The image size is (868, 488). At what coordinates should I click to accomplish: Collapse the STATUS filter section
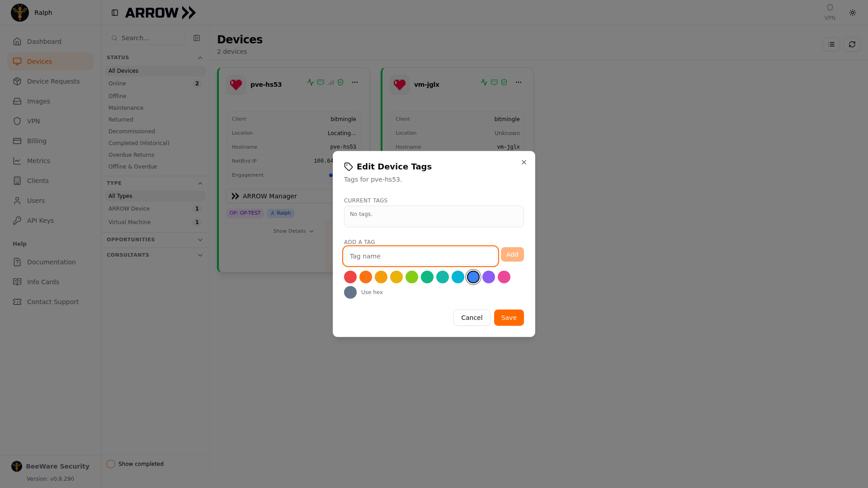pos(200,58)
